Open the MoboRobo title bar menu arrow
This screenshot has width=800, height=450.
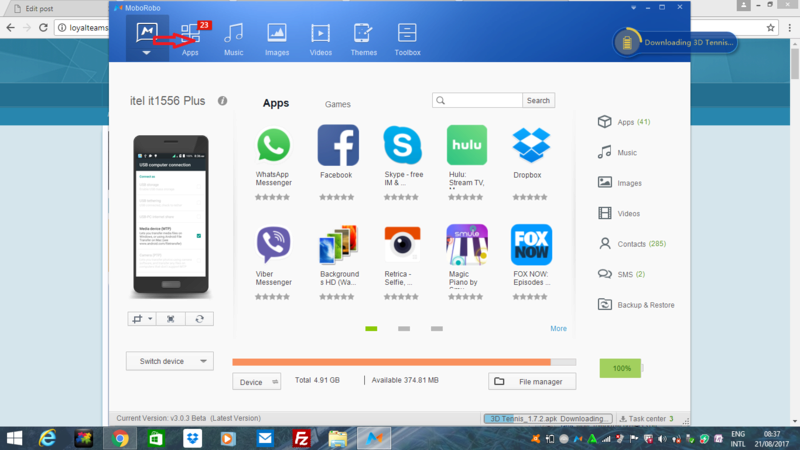633,8
